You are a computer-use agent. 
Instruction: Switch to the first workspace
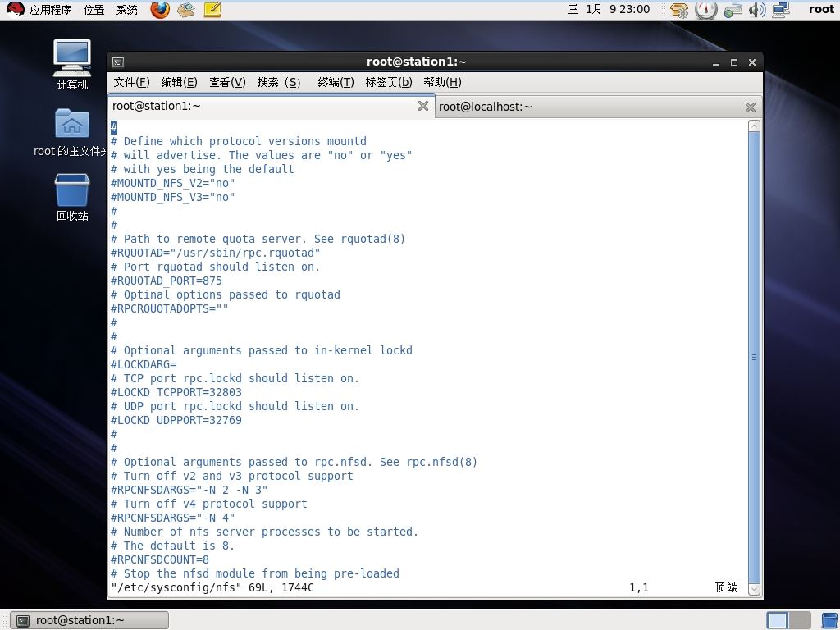click(778, 620)
